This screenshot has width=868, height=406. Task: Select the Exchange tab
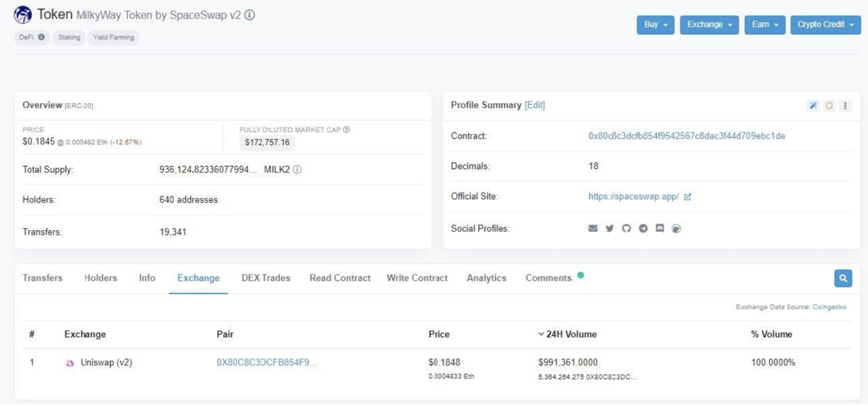pos(198,278)
